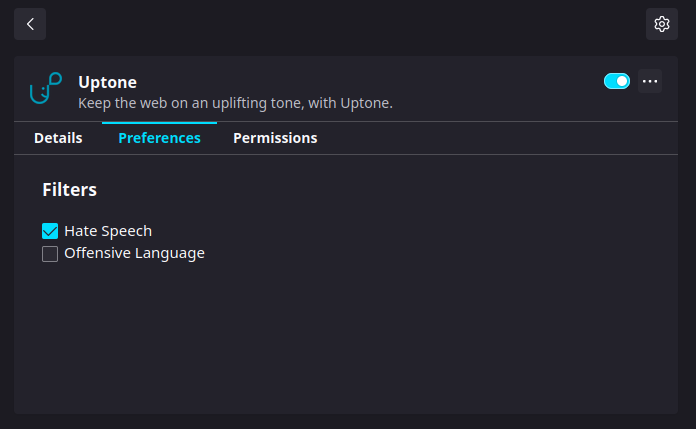Open the Permissions tab
The image size is (696, 429).
[275, 138]
